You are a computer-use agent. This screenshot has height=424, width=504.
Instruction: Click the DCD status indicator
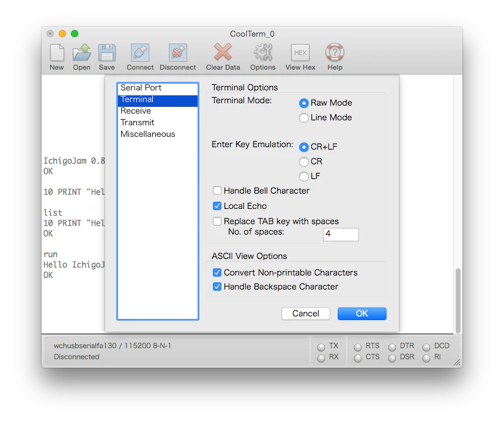pos(426,347)
